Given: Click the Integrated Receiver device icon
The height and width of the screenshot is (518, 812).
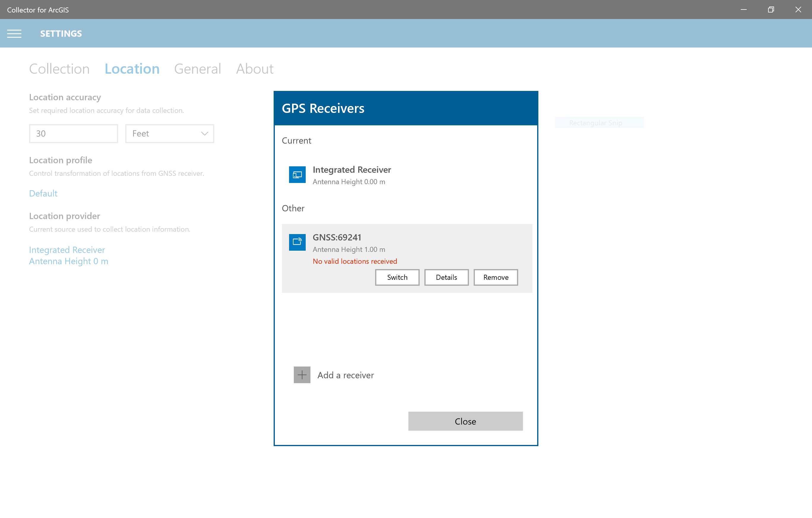Looking at the screenshot, I should pos(297,175).
